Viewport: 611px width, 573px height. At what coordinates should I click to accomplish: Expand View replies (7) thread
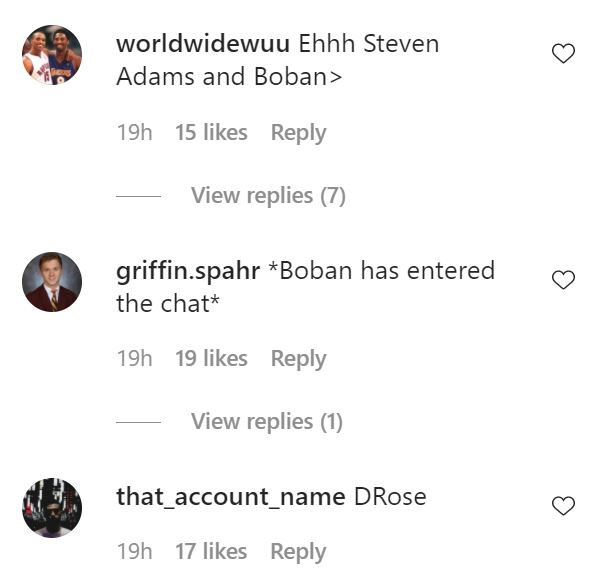tap(268, 195)
